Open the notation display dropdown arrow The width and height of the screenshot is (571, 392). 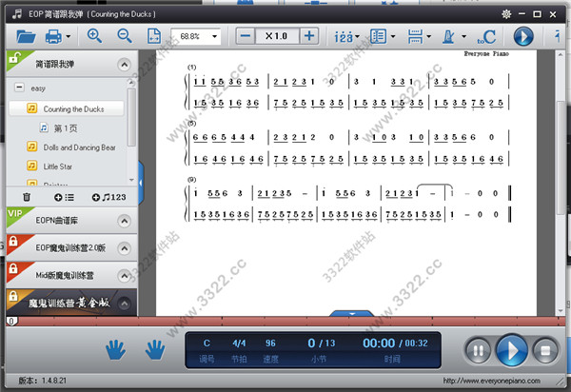[357, 36]
